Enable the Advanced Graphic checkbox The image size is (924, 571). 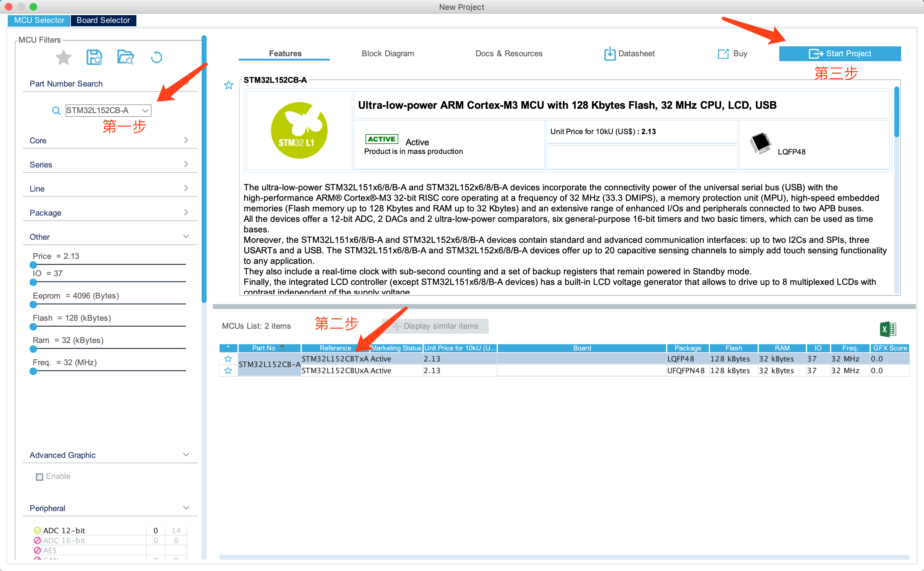point(39,476)
